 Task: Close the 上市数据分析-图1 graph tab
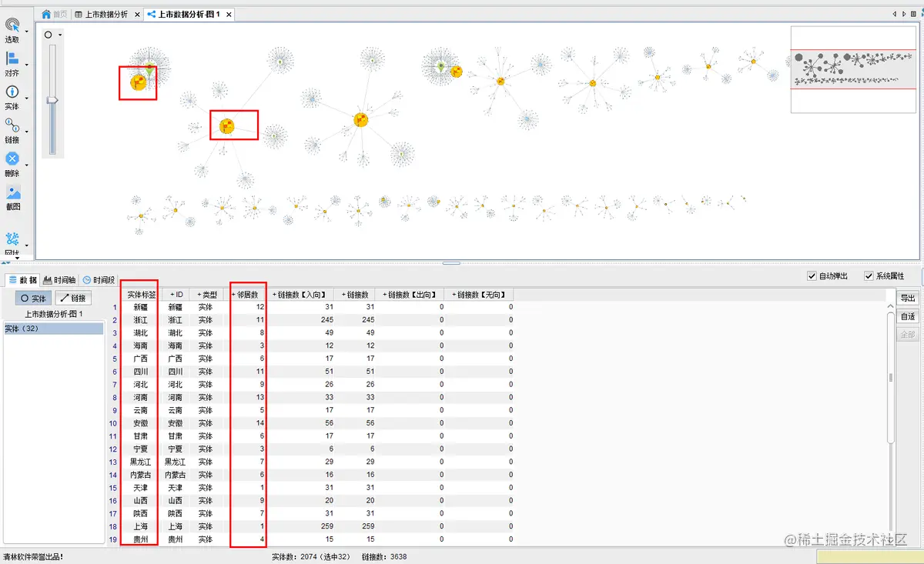tap(229, 15)
